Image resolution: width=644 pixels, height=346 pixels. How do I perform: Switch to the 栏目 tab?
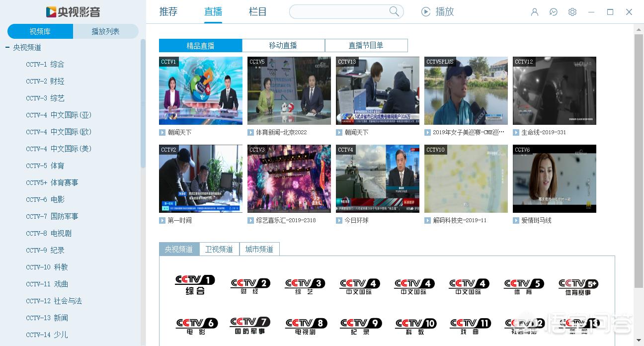click(258, 11)
